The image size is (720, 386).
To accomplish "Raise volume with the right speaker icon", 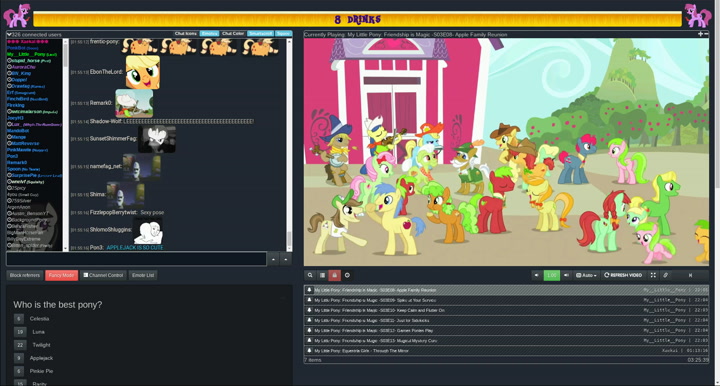I will pos(566,275).
